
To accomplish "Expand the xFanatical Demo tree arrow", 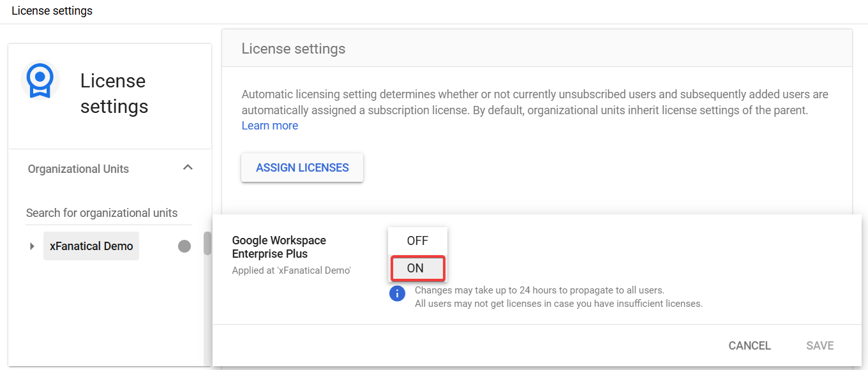I will [x=32, y=246].
